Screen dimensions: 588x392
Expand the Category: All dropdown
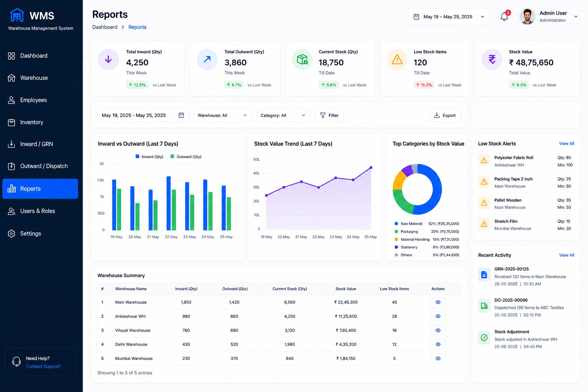point(283,115)
